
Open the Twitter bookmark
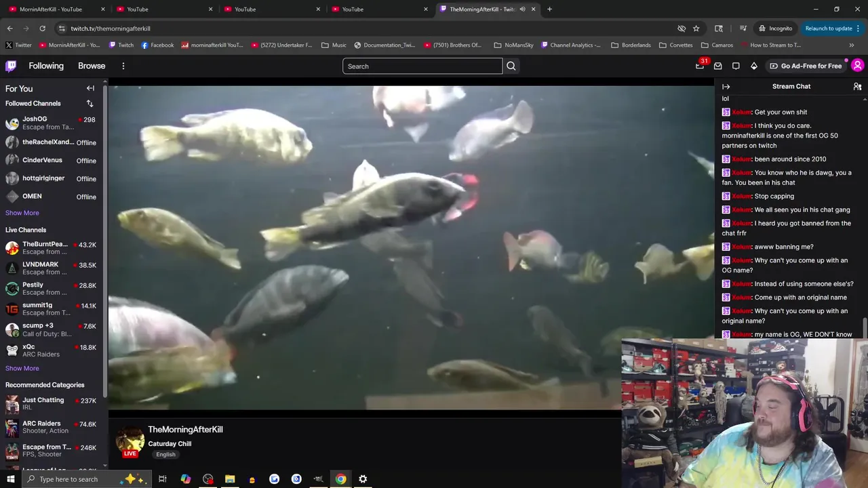tap(18, 45)
